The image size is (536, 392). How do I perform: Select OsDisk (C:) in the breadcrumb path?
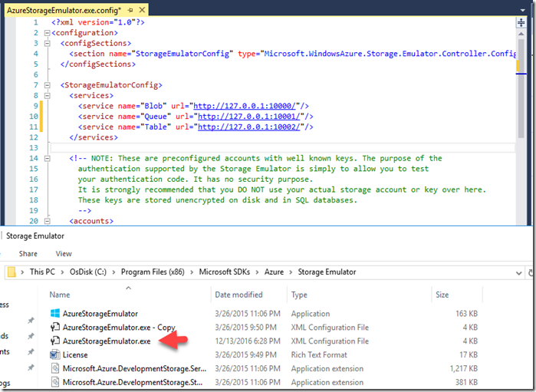[x=88, y=272]
